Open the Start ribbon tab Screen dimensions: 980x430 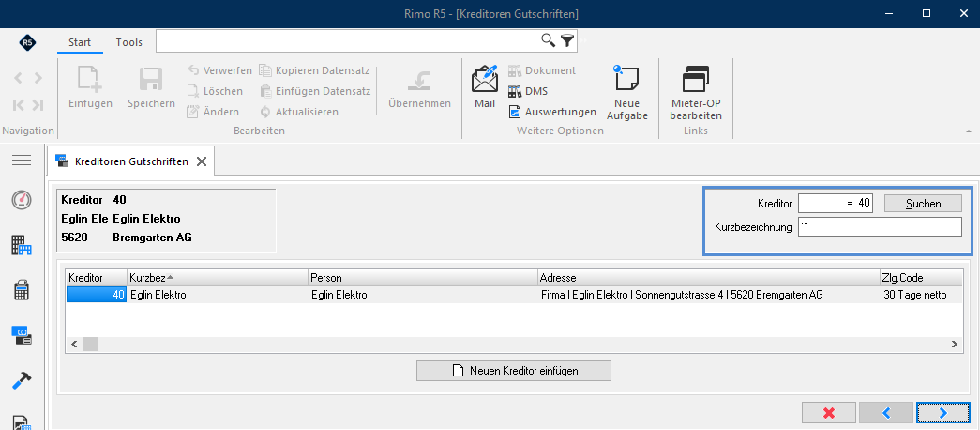(x=80, y=42)
